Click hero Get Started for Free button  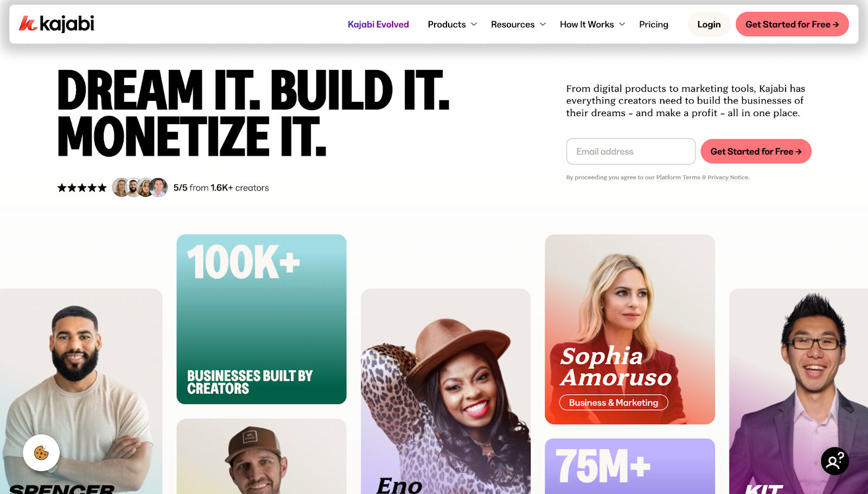pyautogui.click(x=756, y=151)
